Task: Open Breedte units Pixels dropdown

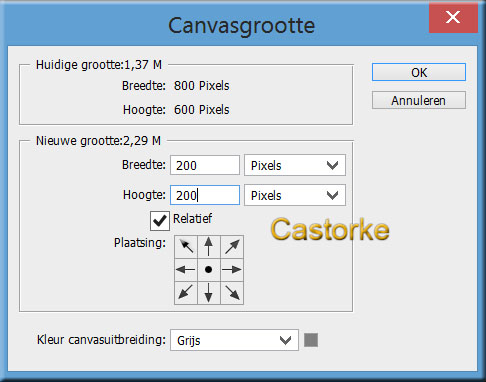Action: (x=295, y=165)
